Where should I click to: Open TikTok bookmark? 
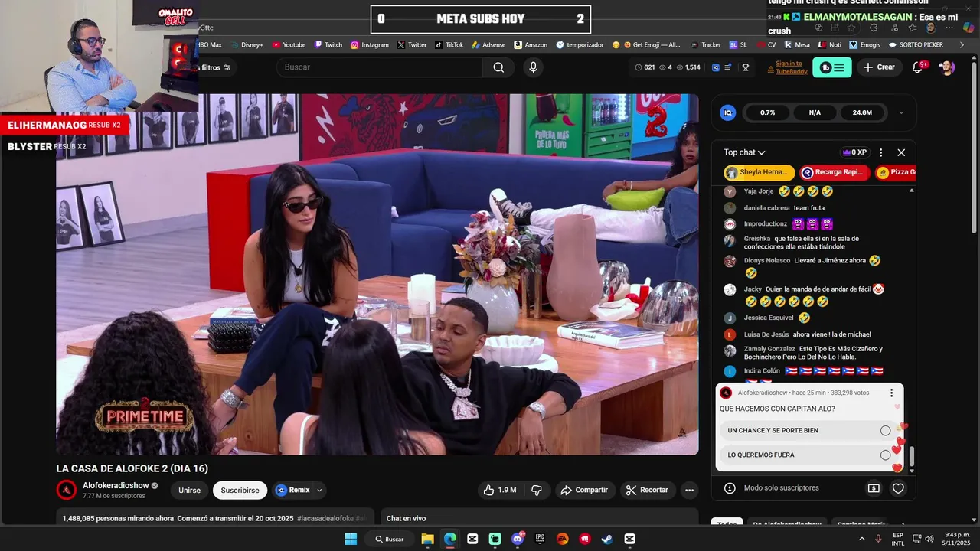[x=449, y=45]
